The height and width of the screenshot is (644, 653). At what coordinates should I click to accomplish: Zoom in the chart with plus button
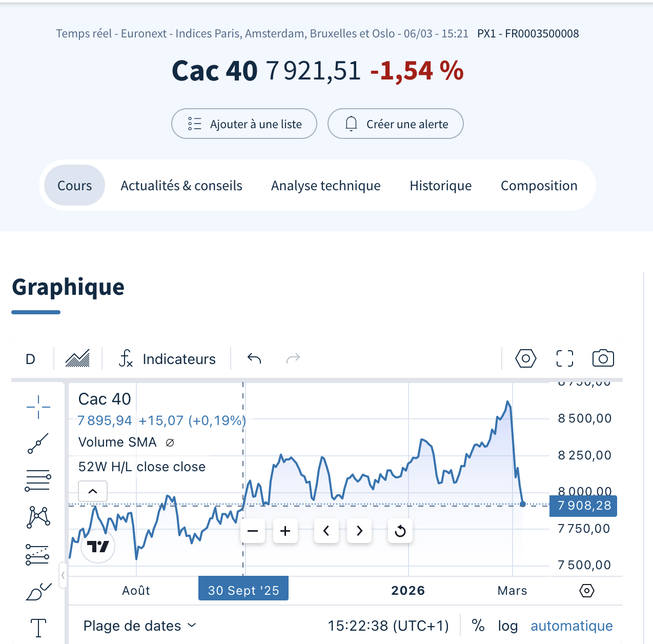coord(285,531)
